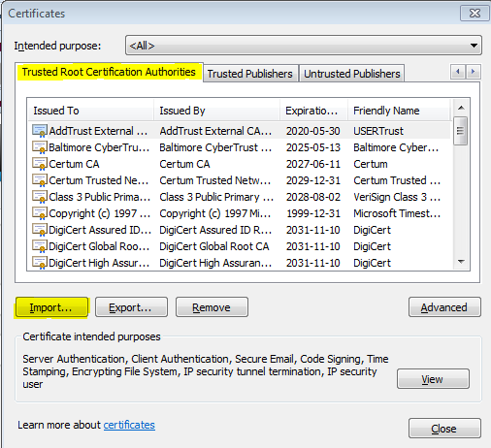Viewport: 491px width, 448px height.
Task: Click Certum CA in Issued By column
Action: click(184, 164)
